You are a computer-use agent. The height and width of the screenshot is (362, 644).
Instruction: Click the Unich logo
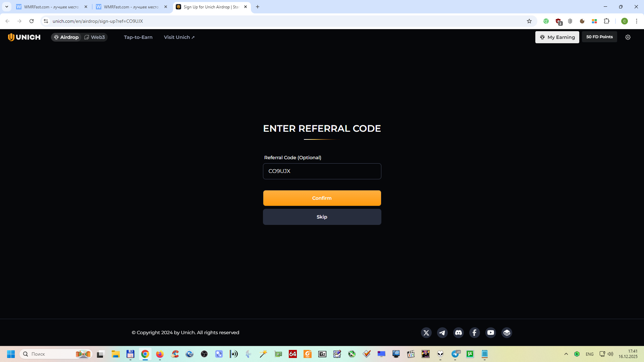pos(24,37)
